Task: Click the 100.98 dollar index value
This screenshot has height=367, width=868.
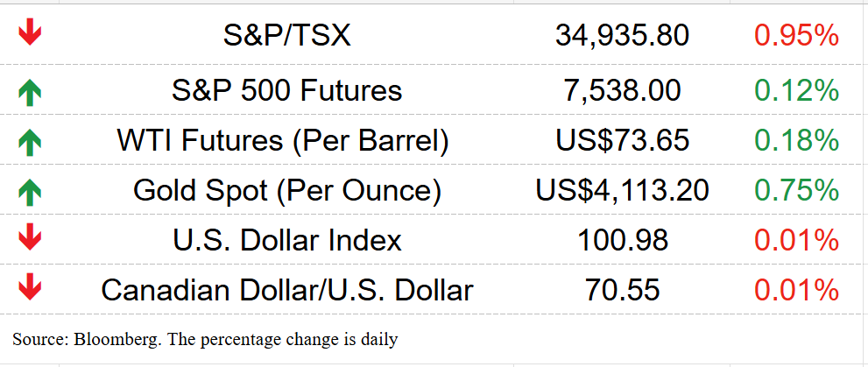Action: [622, 240]
